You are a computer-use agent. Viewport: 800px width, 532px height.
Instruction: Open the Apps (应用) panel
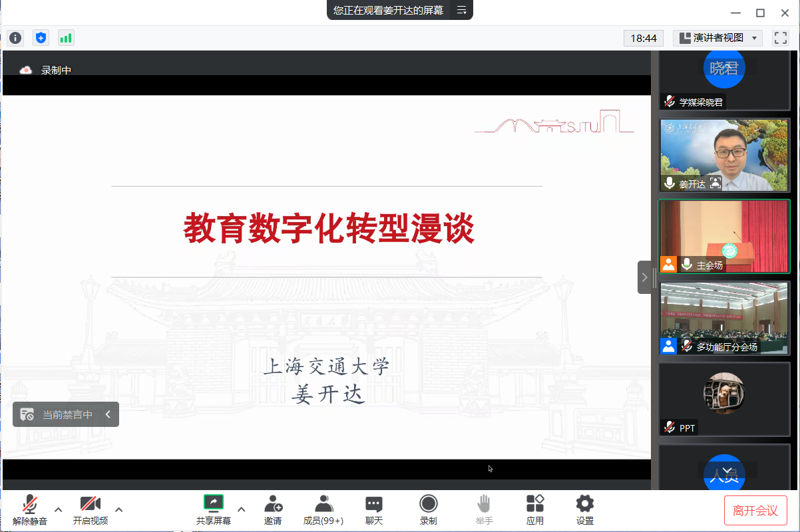(x=535, y=510)
